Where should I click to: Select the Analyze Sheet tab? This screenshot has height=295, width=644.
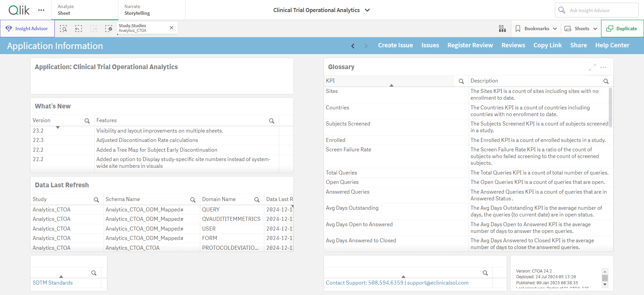pyautogui.click(x=85, y=10)
